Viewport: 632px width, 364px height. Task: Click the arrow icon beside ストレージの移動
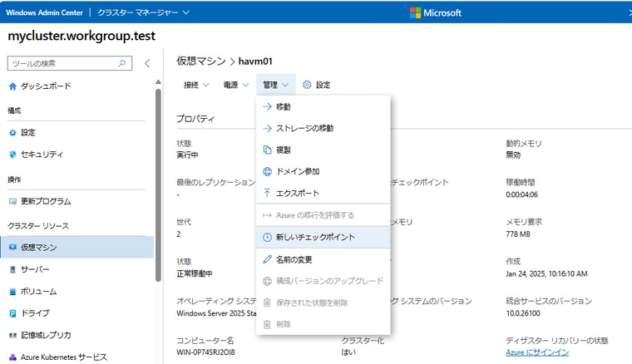pos(267,128)
